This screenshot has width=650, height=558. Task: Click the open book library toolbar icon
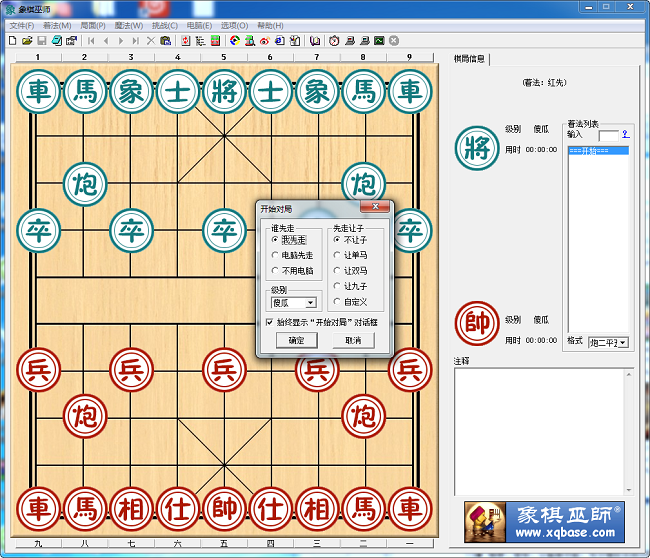[x=315, y=41]
